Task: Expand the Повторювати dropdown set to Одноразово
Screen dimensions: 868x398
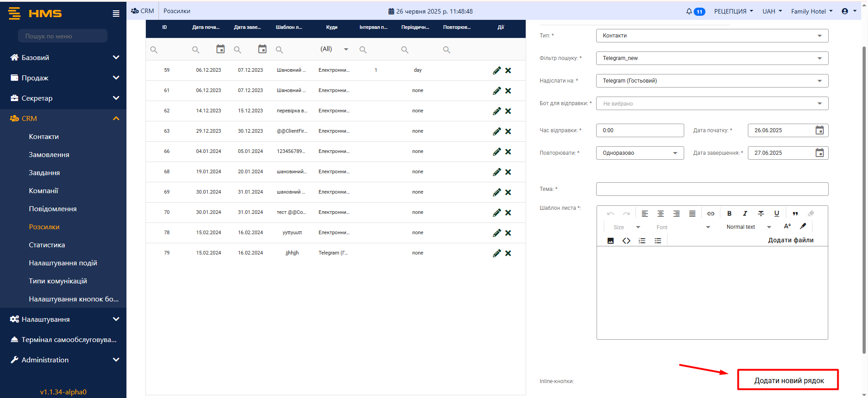Action: [x=639, y=153]
